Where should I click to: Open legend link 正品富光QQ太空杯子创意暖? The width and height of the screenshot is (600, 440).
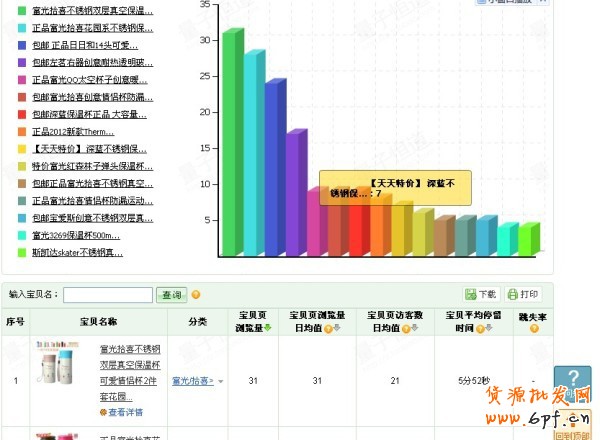pos(90,80)
